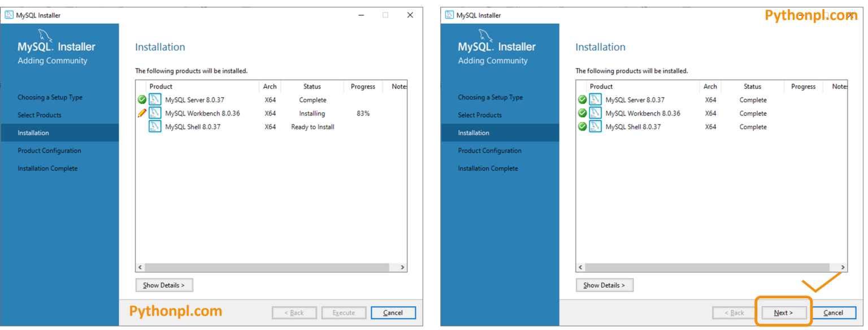Click the pencil icon next to installing Workbench
868x330 pixels.
pyautogui.click(x=142, y=112)
